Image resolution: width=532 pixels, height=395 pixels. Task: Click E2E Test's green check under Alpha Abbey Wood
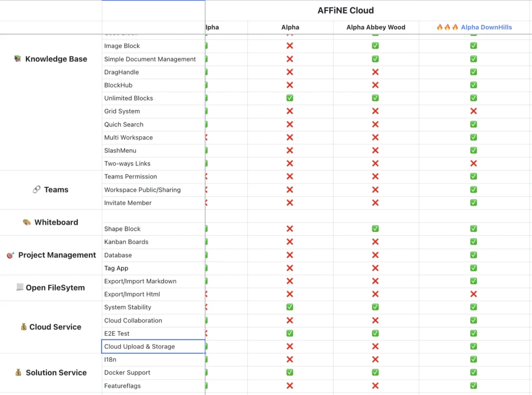tap(375, 333)
